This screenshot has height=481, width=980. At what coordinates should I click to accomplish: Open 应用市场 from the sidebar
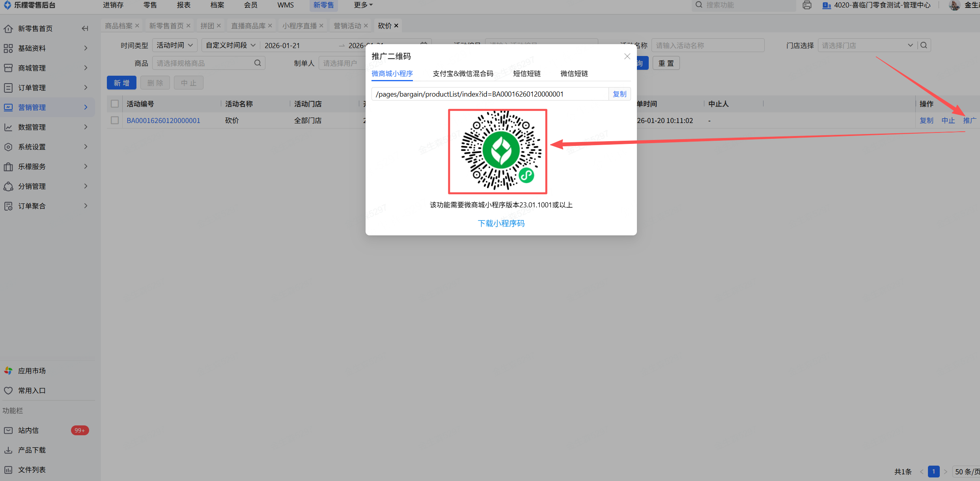[x=32, y=371]
